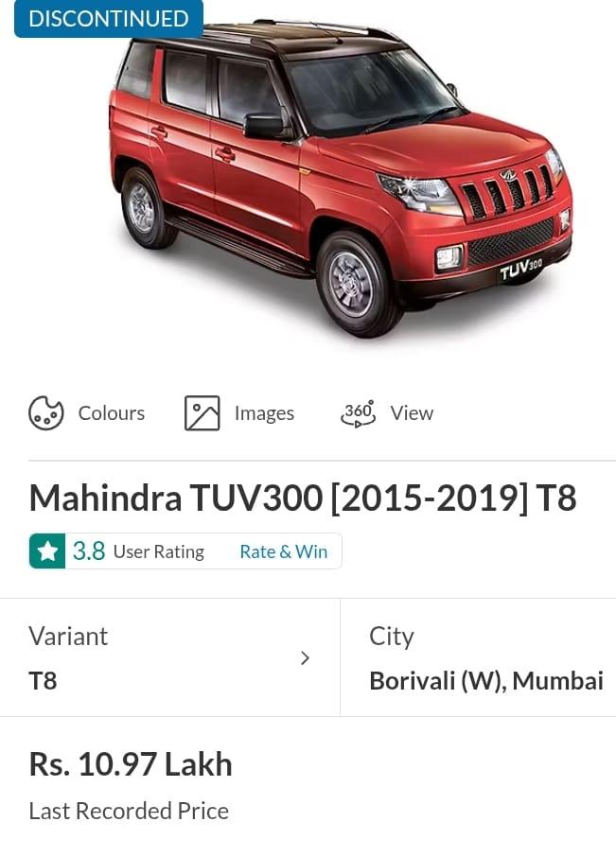Image resolution: width=616 pixels, height=857 pixels.
Task: Click the Mahindra TUV300 T8 title
Action: [x=303, y=498]
